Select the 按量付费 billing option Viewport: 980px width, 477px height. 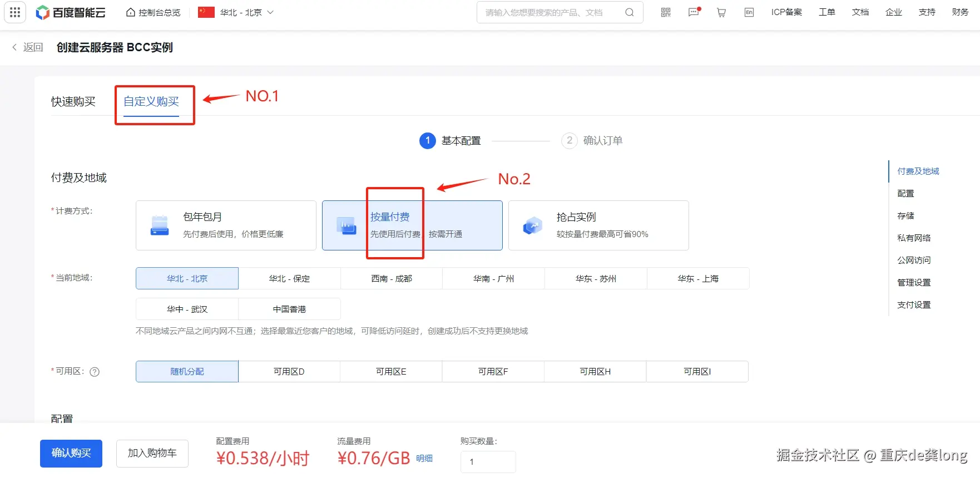click(412, 225)
